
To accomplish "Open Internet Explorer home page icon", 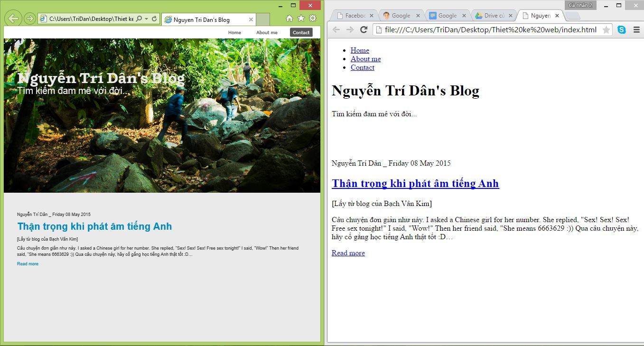I will pos(289,19).
